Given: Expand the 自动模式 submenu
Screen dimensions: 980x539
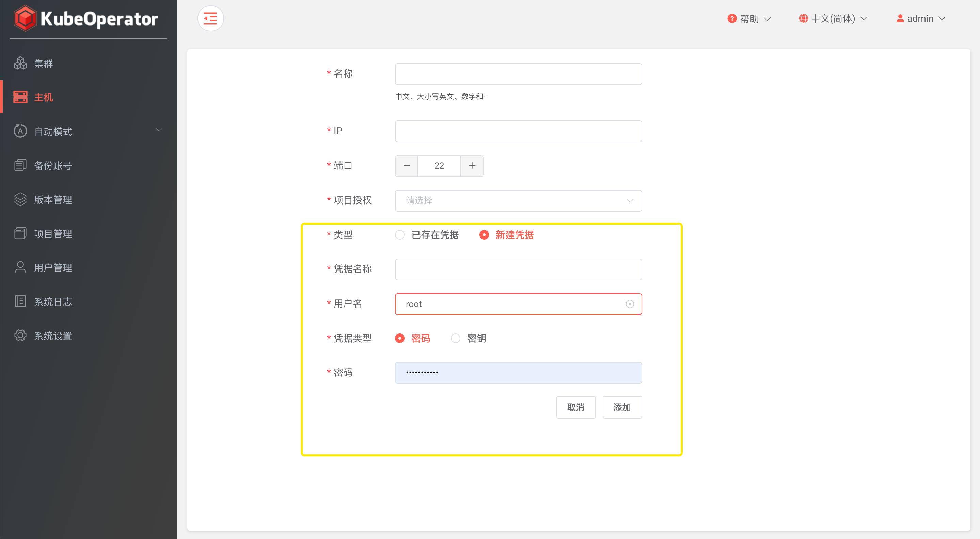Looking at the screenshot, I should (x=88, y=132).
